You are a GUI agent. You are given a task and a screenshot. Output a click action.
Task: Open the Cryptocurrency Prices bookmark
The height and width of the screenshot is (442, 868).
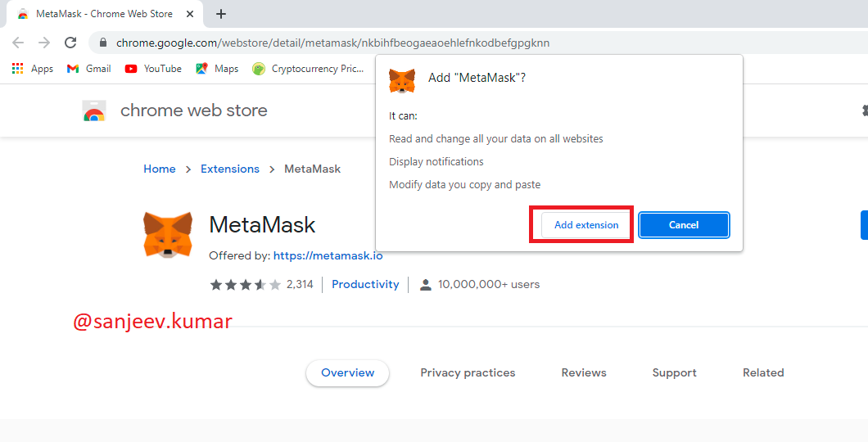pos(308,69)
